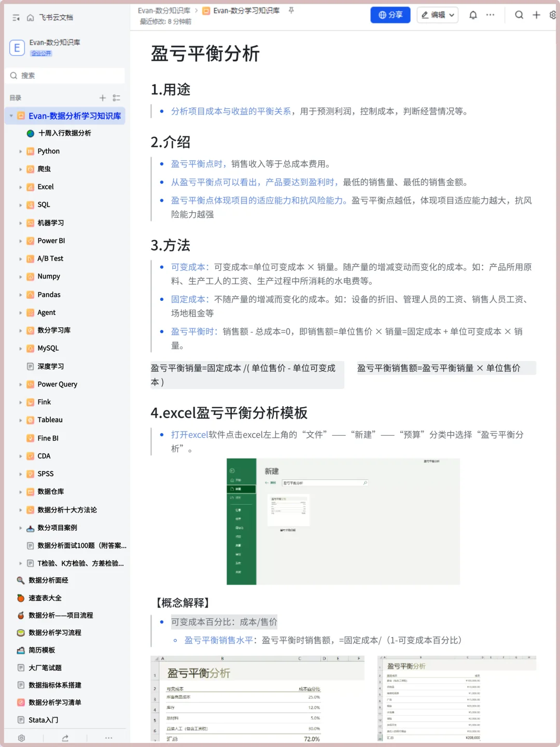Open the settings gear at the sidebar bottom
This screenshot has width=560, height=747.
coord(21,738)
